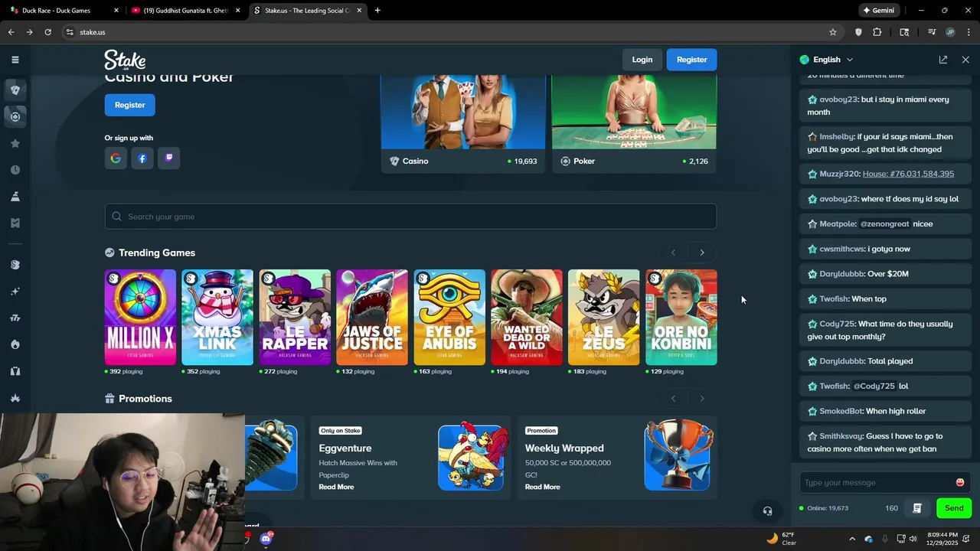980x551 pixels.
Task: Open the Le Rapper game
Action: point(295,317)
